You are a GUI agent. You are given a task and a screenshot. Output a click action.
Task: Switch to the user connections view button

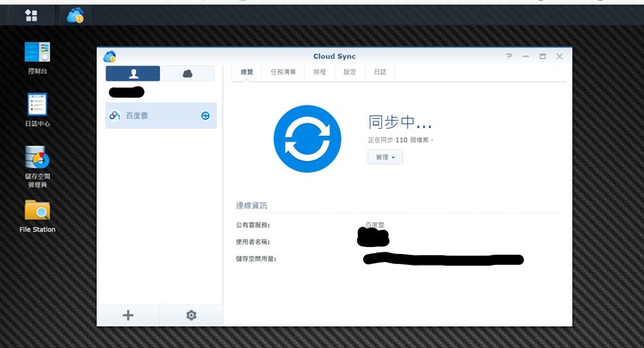pos(132,73)
